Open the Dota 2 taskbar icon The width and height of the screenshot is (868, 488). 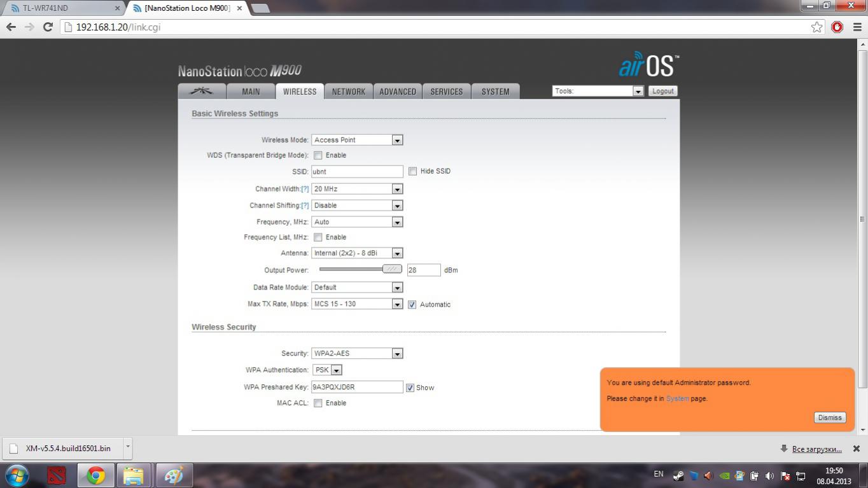pos(57,475)
